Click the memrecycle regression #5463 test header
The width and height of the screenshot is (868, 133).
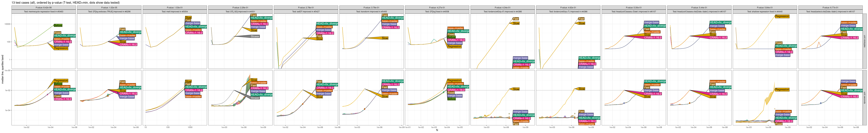click(43, 12)
